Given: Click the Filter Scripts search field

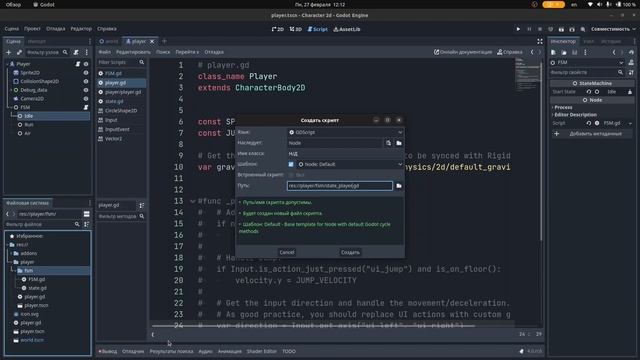Looking at the screenshot, I should pos(121,62).
